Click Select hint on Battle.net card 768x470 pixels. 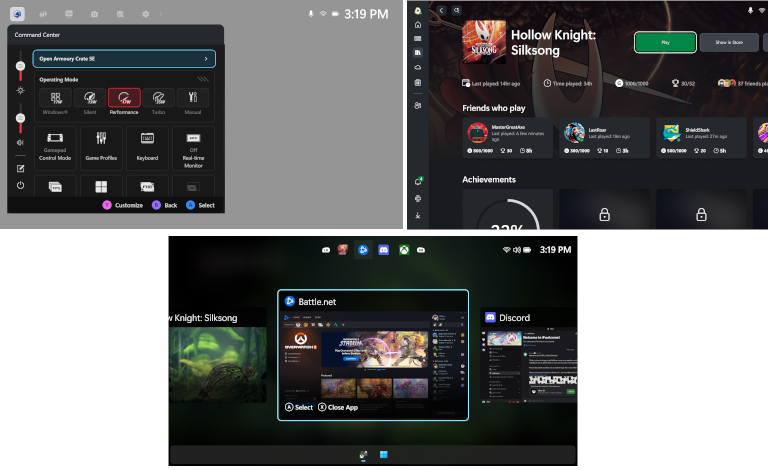click(x=299, y=407)
